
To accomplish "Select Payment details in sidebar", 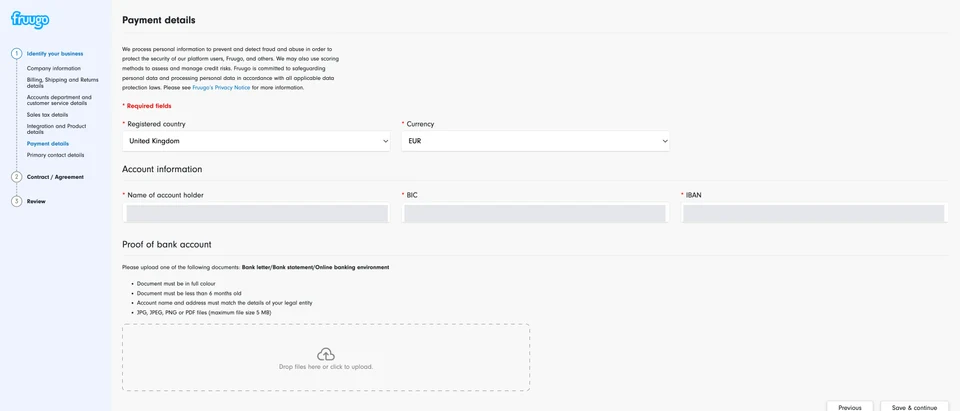I will (x=48, y=144).
